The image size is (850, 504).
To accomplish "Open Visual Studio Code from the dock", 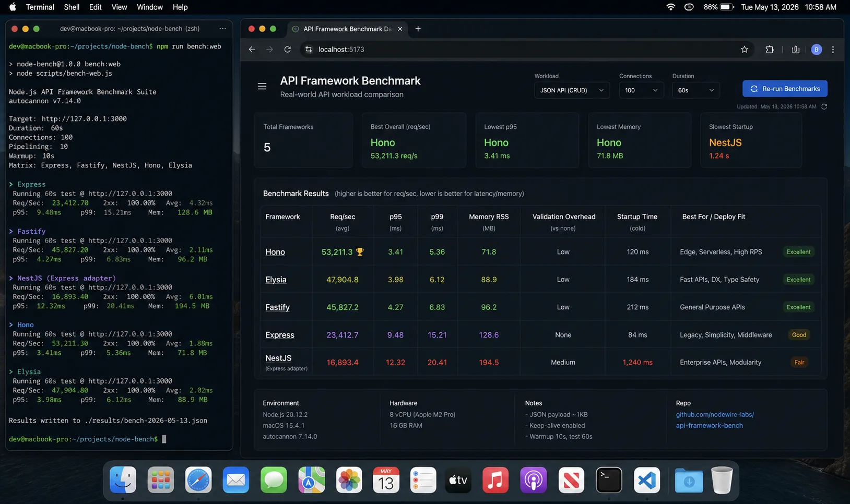I will pyautogui.click(x=646, y=479).
